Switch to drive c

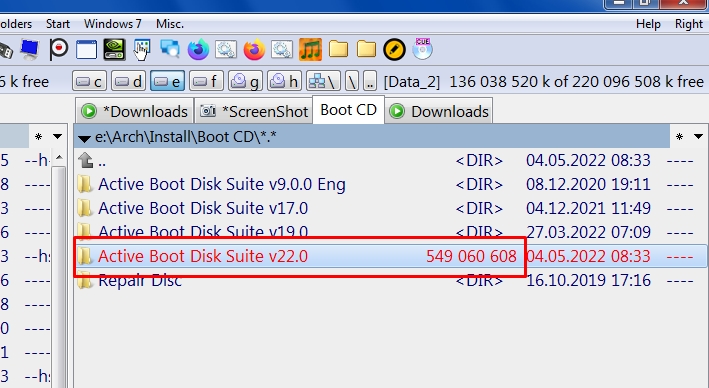coord(90,82)
